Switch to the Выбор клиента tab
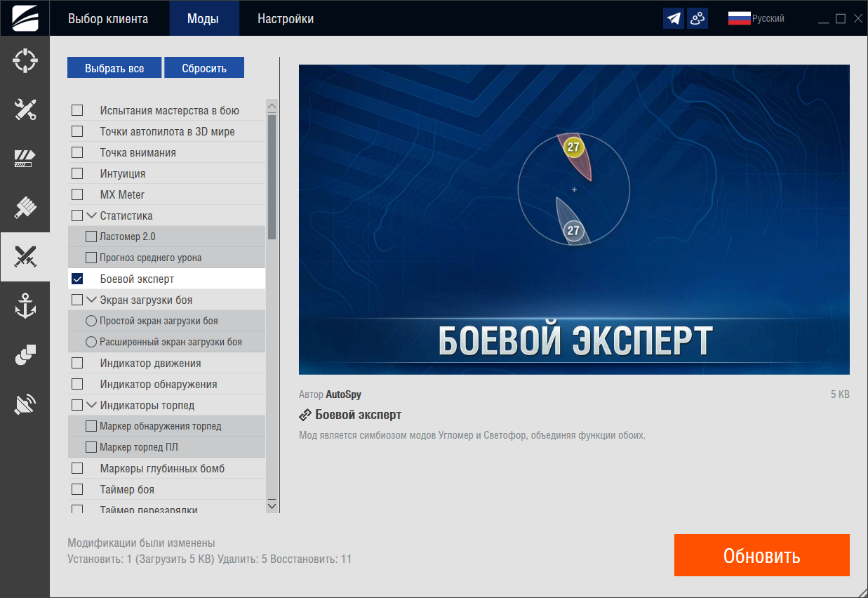This screenshot has height=598, width=868. pos(108,19)
